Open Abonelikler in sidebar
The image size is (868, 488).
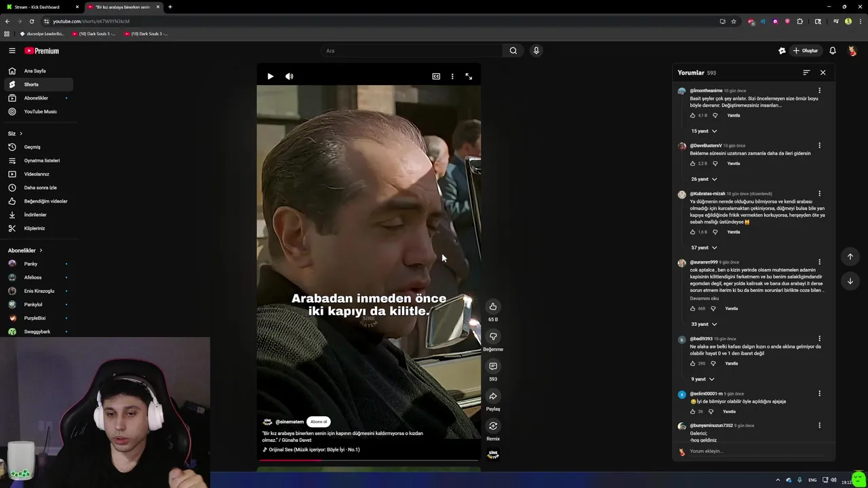pyautogui.click(x=39, y=98)
